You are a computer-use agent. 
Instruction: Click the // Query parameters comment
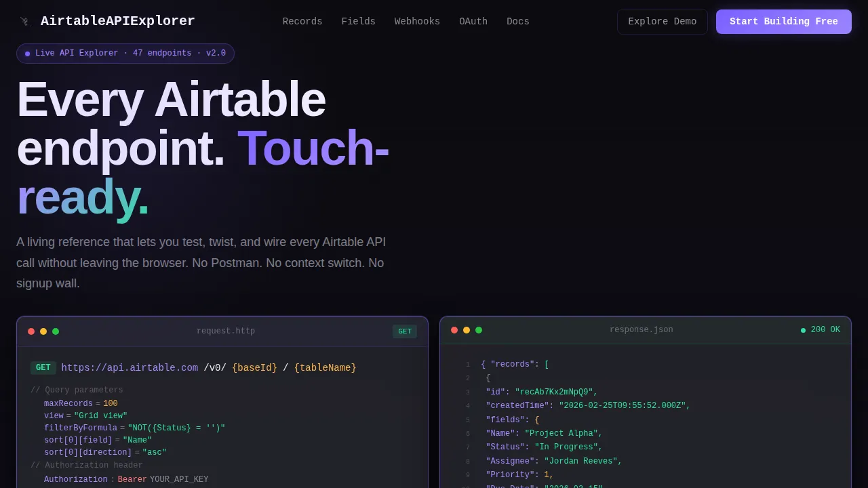tap(77, 390)
